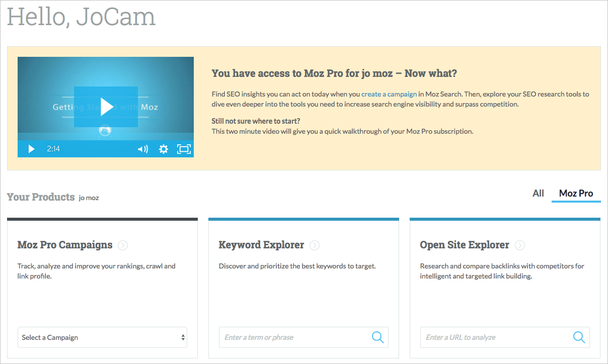608x364 pixels.
Task: Switch to the All products tab
Action: click(538, 194)
